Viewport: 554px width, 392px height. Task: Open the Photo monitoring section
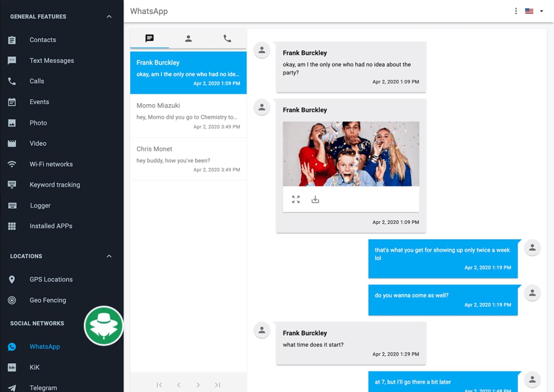pyautogui.click(x=38, y=123)
